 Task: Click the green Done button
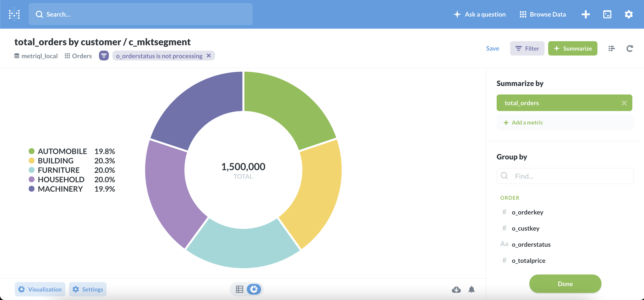point(565,284)
